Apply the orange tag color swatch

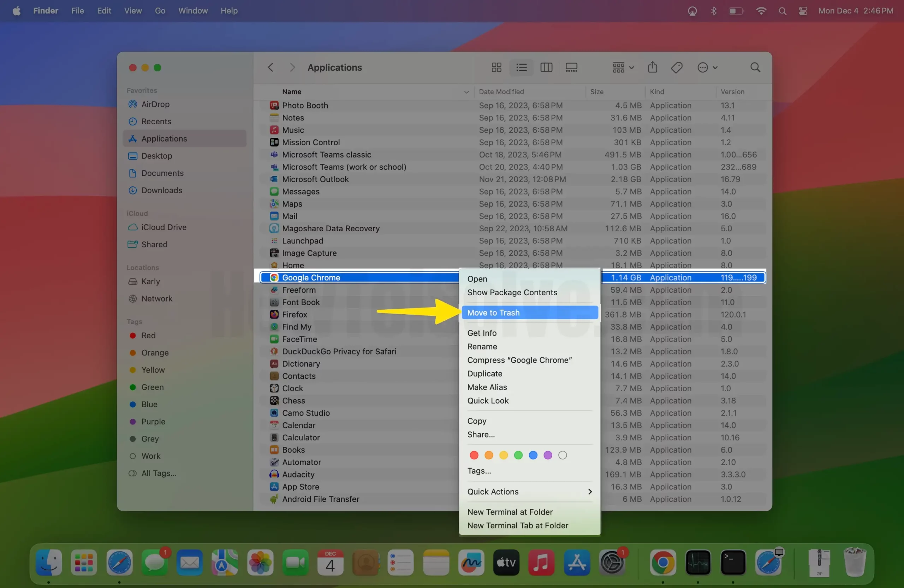point(489,455)
